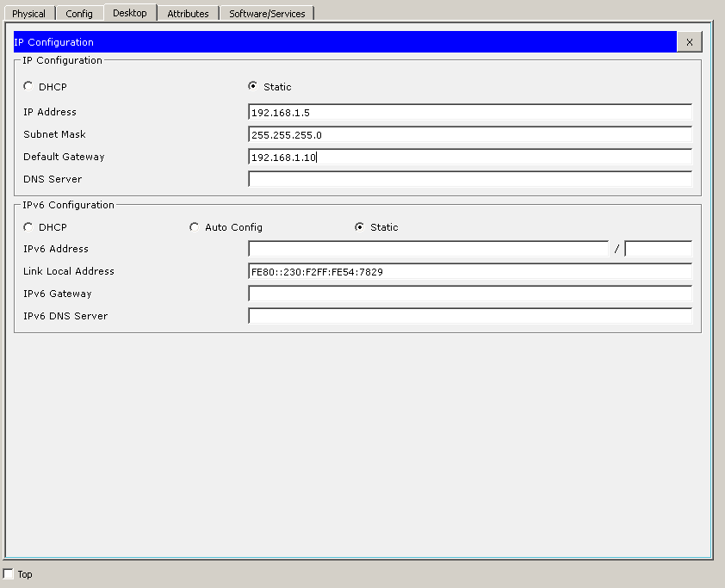Click the empty DNS Server field
Viewport: 725px width, 588px height.
tap(470, 179)
